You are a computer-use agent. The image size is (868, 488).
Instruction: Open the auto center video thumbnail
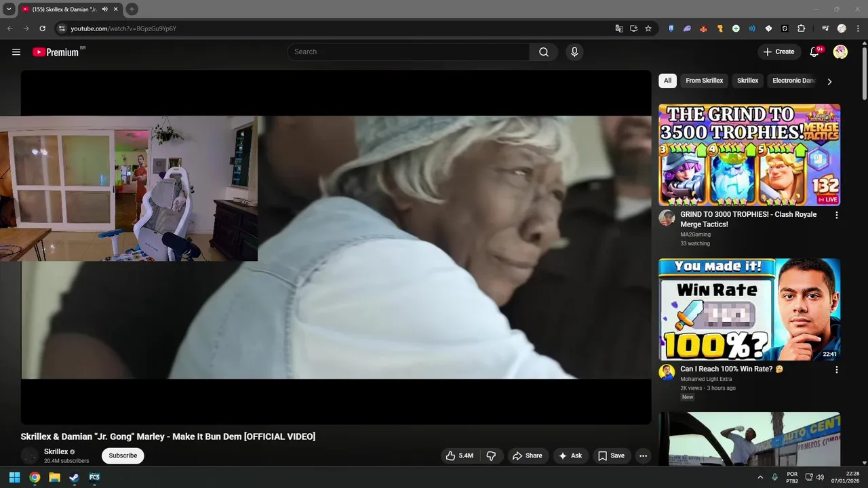(x=749, y=439)
